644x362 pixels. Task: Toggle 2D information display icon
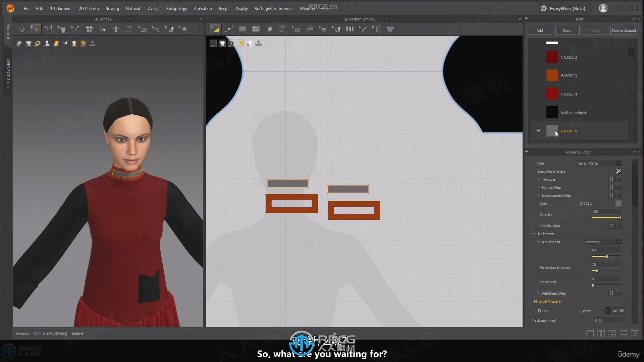pyautogui.click(x=231, y=43)
